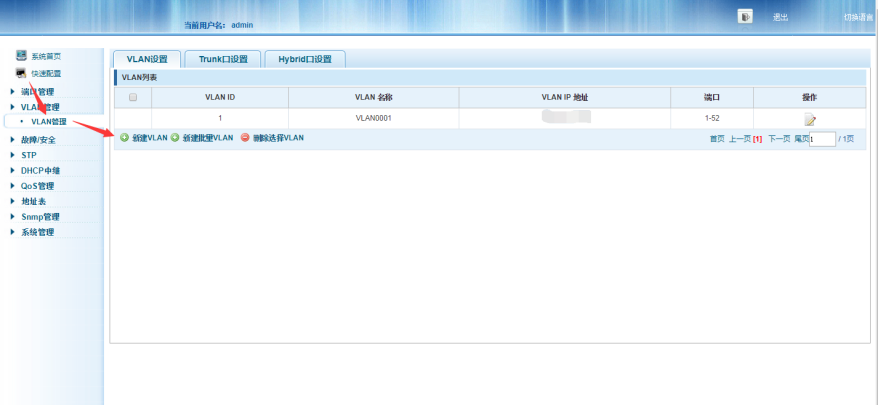879x406 pixels.
Task: Expand the STP menu
Action: point(29,155)
